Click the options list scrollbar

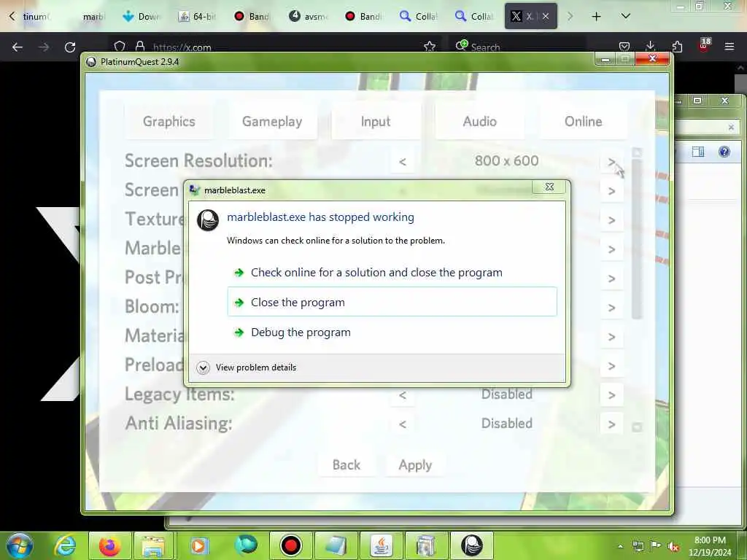(x=636, y=238)
